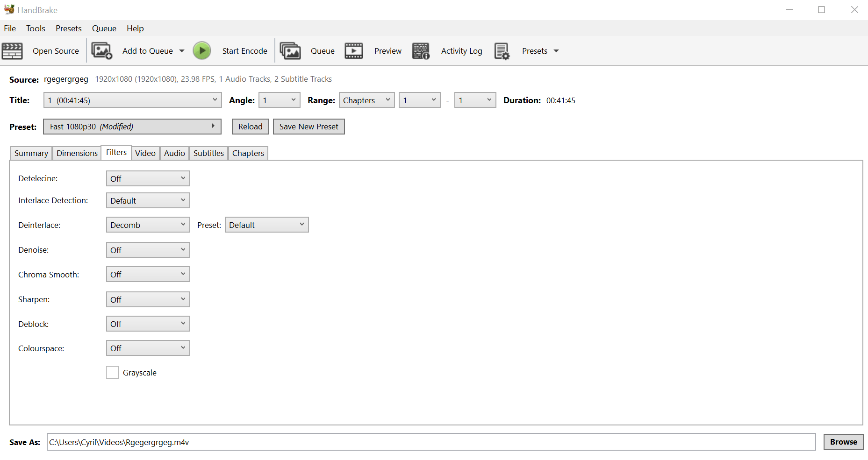Switch to the Video tab
This screenshot has height=460, width=868.
[145, 153]
